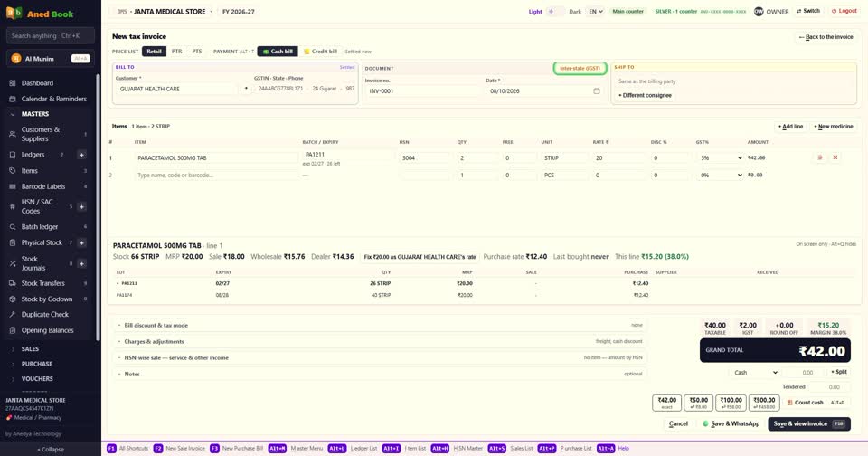
Task: Expand the SALES menu group
Action: (30, 349)
